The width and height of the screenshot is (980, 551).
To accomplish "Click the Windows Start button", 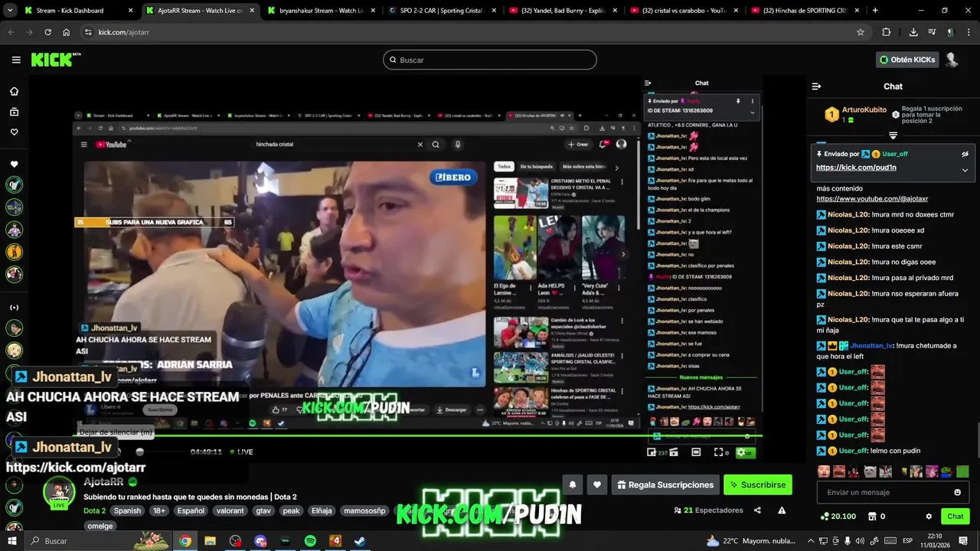I will pyautogui.click(x=12, y=540).
